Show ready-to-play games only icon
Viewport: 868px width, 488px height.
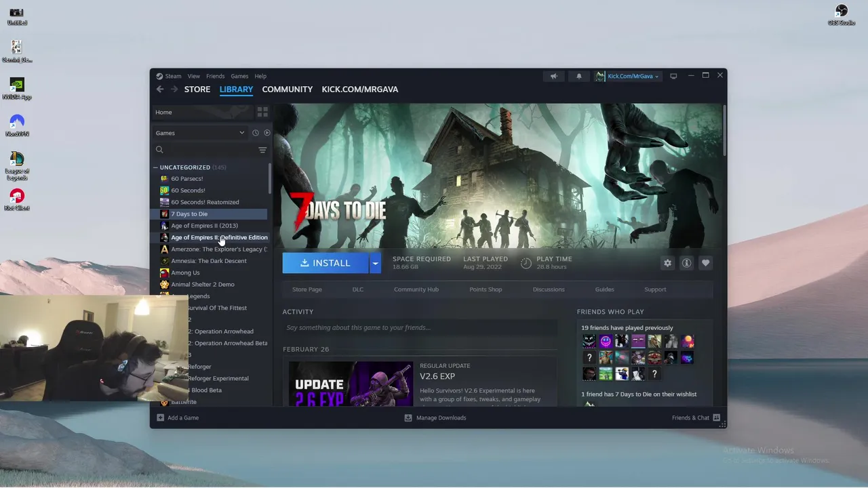coord(267,133)
